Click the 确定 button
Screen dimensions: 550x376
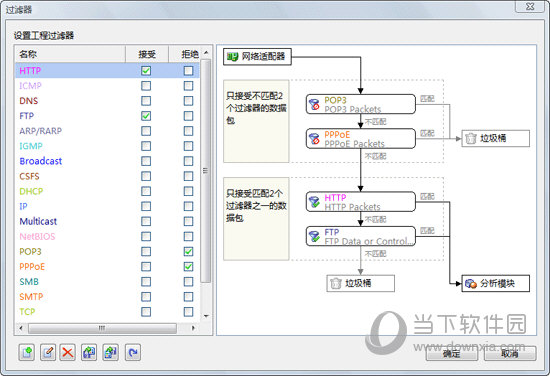pyautogui.click(x=452, y=354)
